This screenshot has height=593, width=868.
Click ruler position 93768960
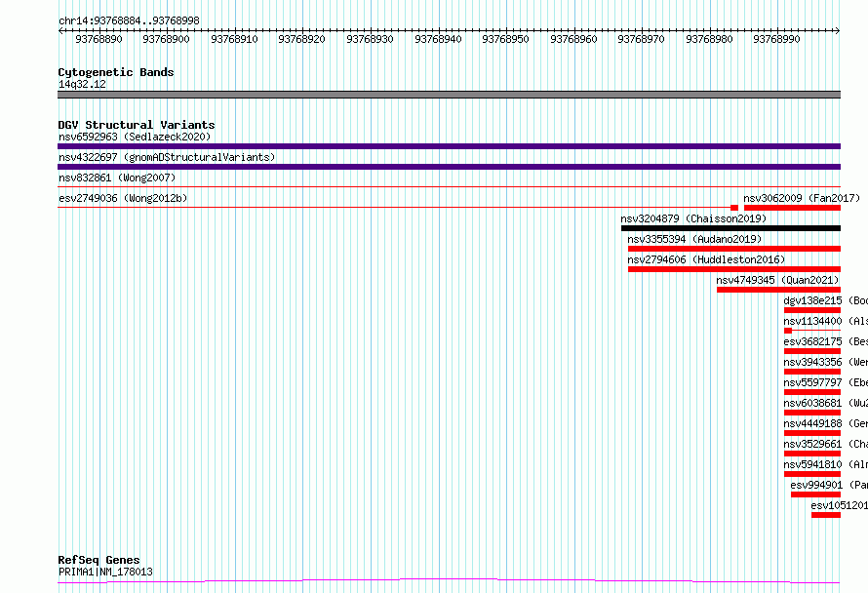coord(573,39)
